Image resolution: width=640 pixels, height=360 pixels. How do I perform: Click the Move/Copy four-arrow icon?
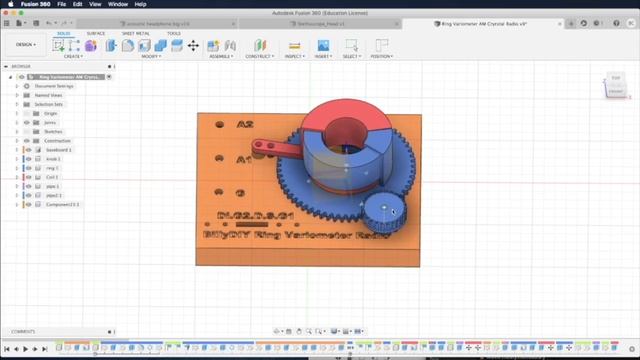point(193,45)
